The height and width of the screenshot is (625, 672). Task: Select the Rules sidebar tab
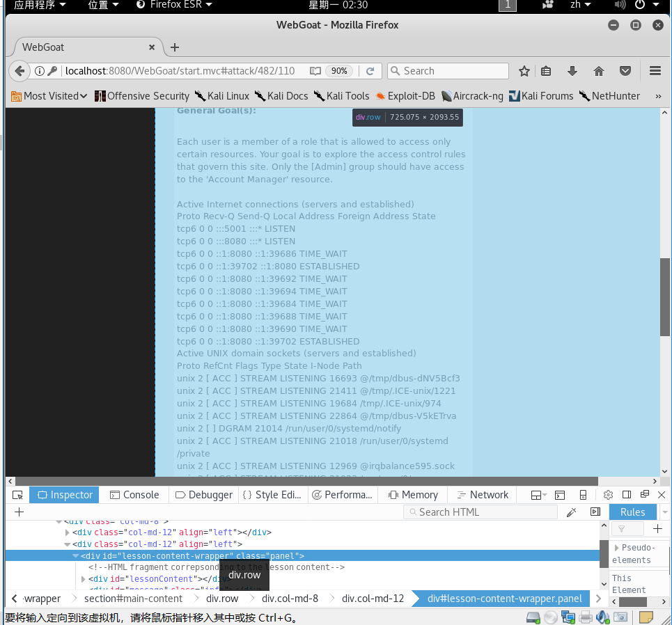pyautogui.click(x=632, y=512)
